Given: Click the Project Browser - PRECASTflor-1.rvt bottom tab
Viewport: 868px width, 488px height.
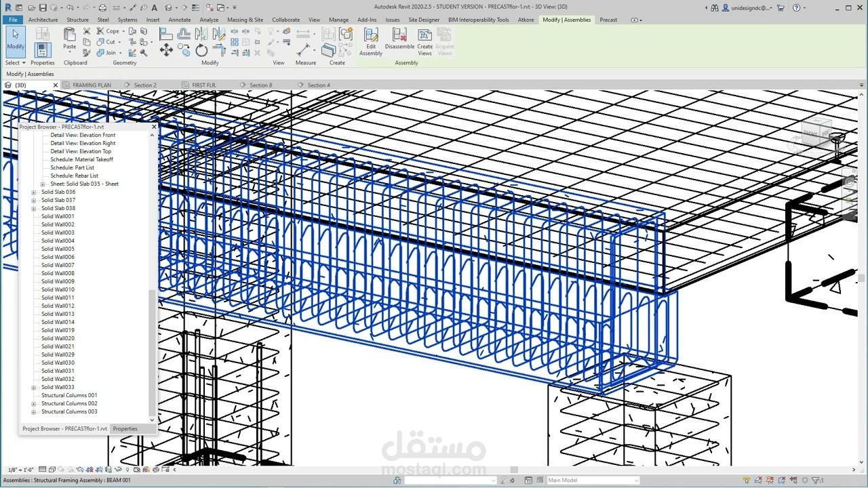Looking at the screenshot, I should pyautogui.click(x=64, y=429).
